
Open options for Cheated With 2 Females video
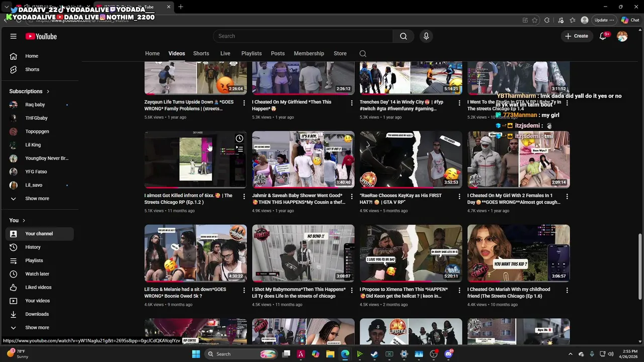[x=567, y=196]
